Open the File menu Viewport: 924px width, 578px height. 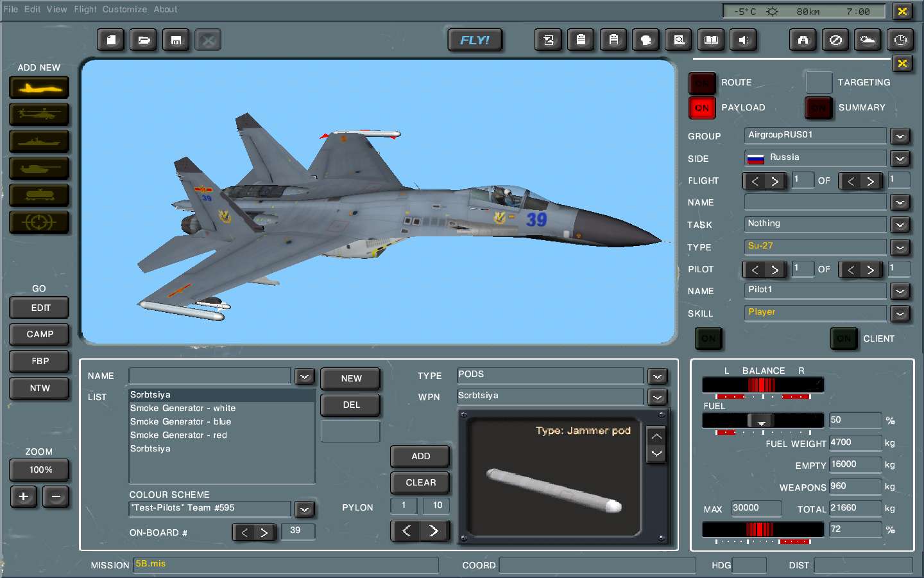coord(11,9)
